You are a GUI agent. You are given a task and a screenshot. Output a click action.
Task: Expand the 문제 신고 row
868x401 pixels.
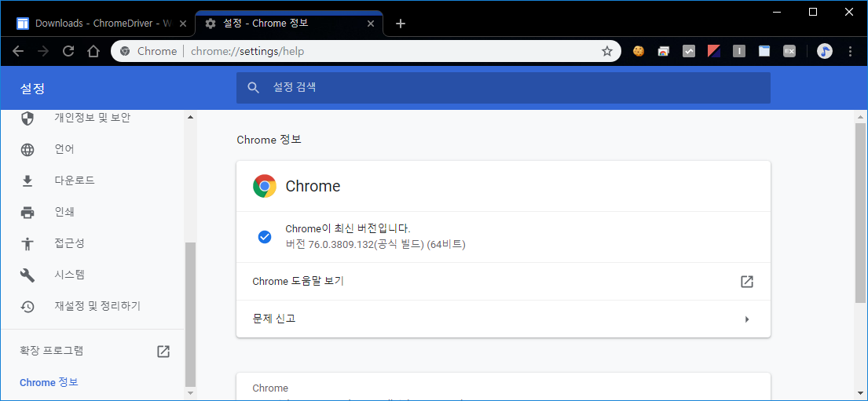pos(504,319)
